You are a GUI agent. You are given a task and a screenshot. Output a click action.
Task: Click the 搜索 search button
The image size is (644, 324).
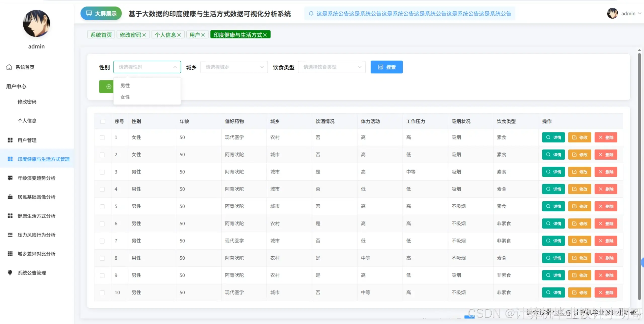(x=387, y=67)
